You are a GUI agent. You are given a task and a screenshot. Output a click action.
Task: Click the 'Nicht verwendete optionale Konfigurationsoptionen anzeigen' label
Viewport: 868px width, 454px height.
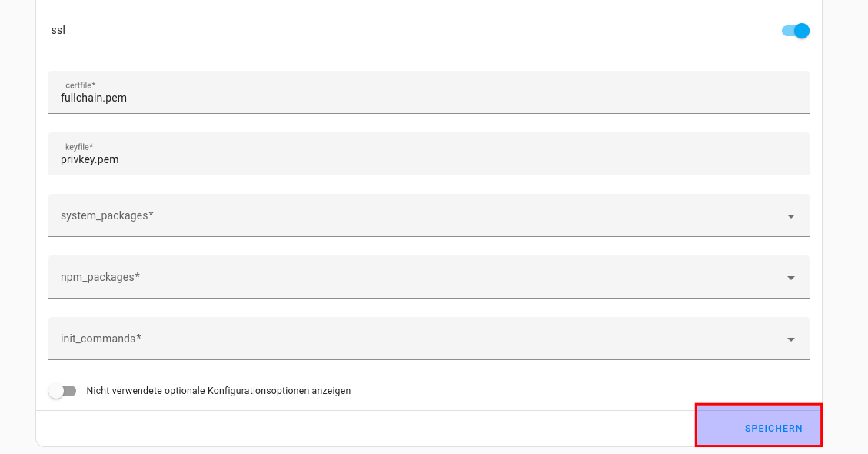pyautogui.click(x=218, y=391)
